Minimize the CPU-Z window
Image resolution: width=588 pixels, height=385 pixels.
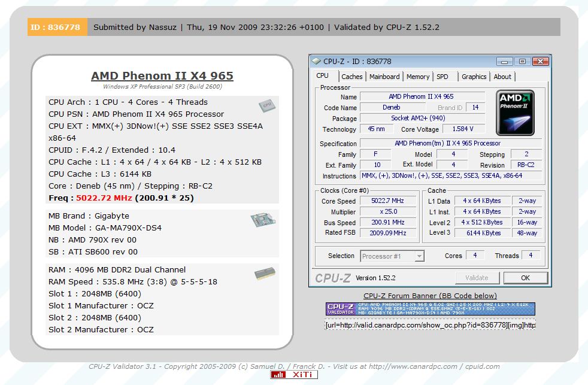[504, 61]
